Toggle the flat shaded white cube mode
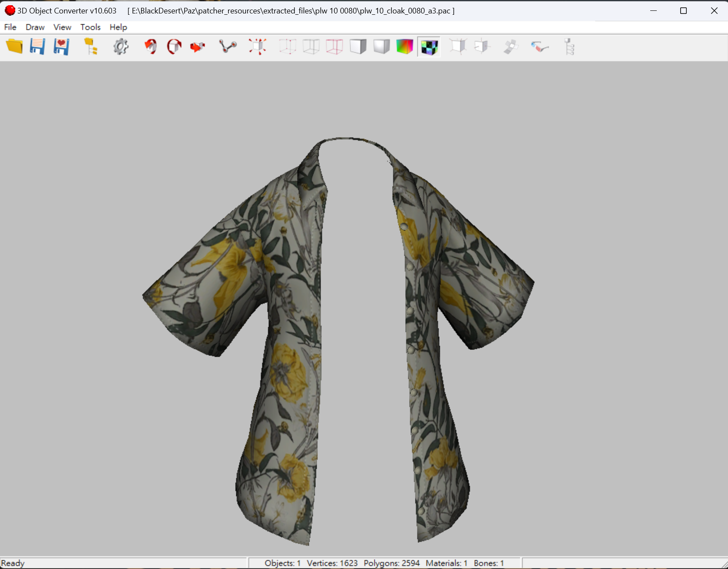This screenshot has height=569, width=728. pos(358,46)
